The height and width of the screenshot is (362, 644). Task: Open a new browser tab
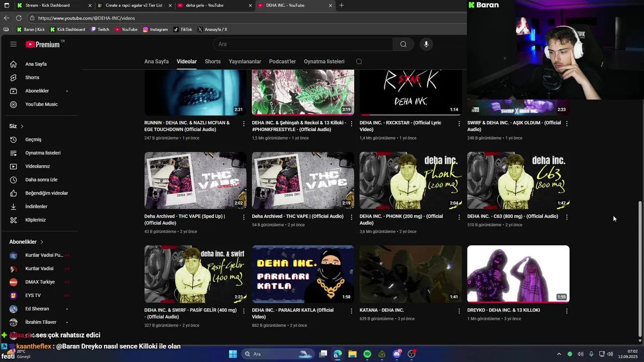(x=342, y=5)
